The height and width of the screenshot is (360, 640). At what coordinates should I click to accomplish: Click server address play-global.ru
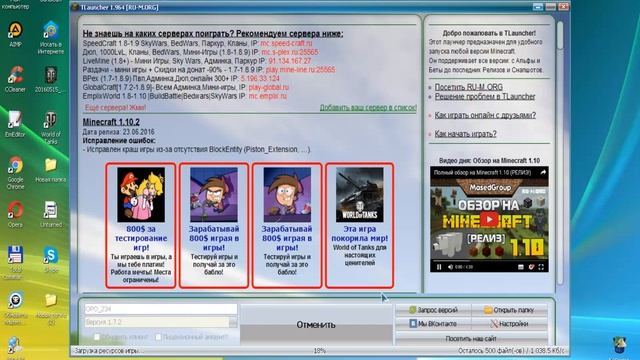[x=269, y=87]
